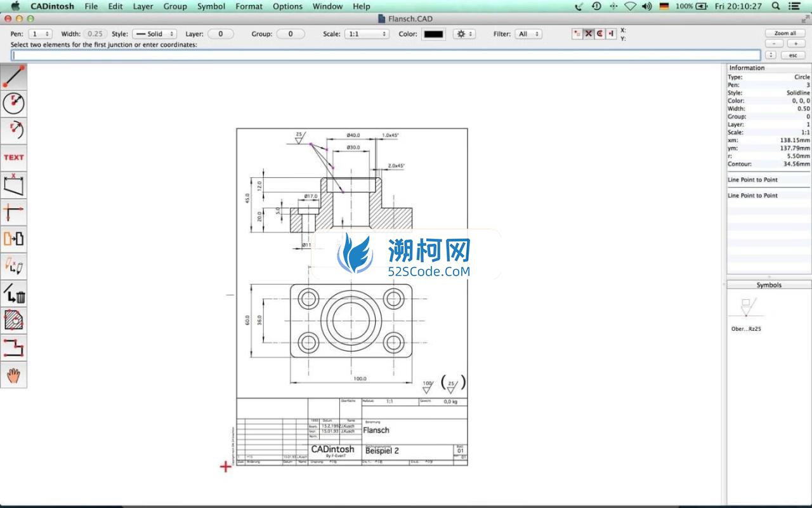
Task: Select the Hatching fill tool
Action: pyautogui.click(x=13, y=320)
